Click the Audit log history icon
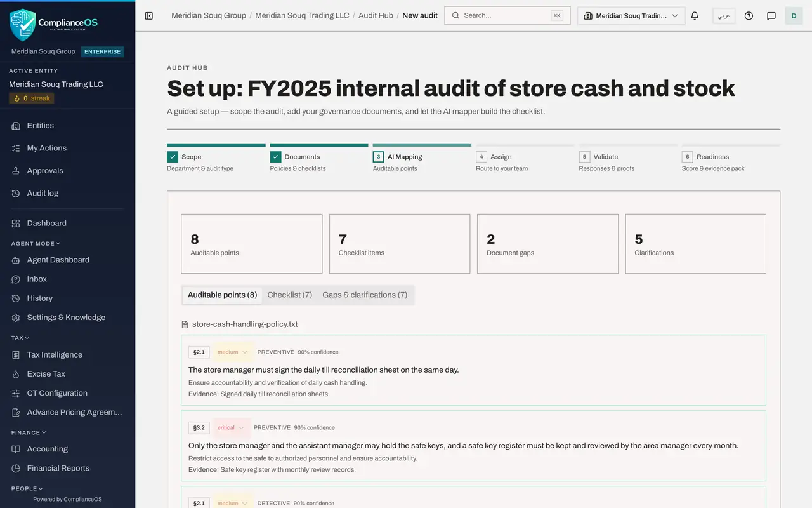This screenshot has height=508, width=812. [16, 193]
